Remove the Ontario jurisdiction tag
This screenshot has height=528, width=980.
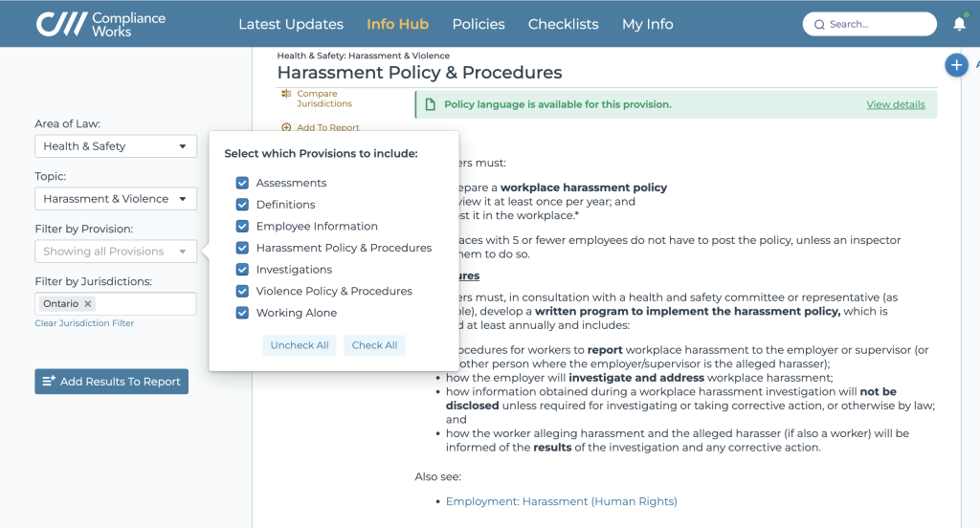87,303
